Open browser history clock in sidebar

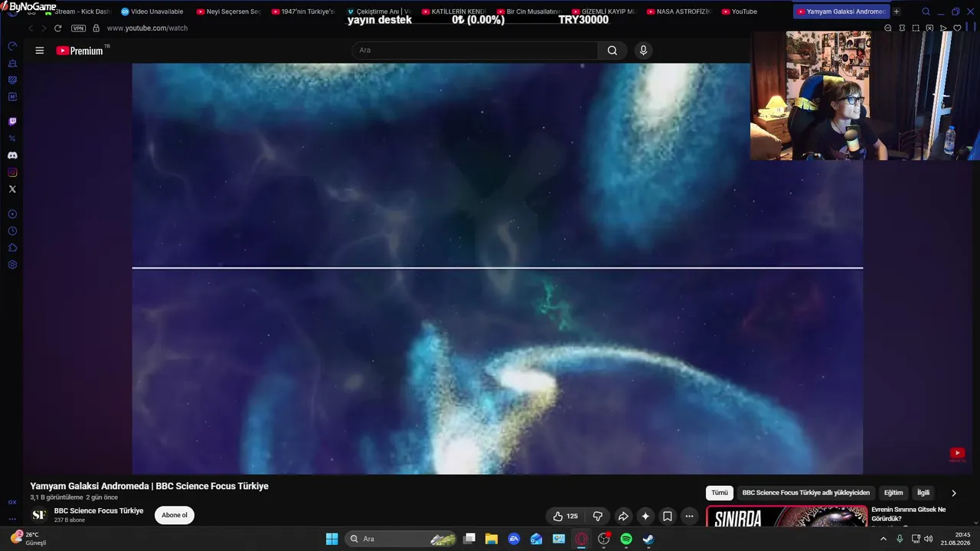(12, 231)
